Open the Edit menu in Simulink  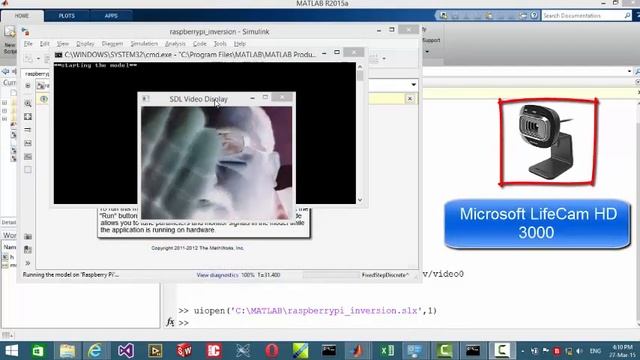click(x=44, y=44)
